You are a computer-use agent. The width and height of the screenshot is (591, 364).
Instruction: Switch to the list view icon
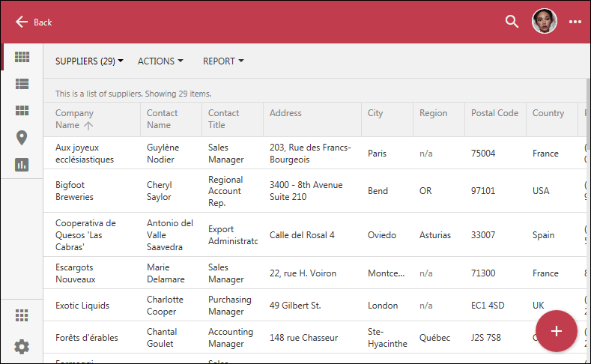click(22, 84)
